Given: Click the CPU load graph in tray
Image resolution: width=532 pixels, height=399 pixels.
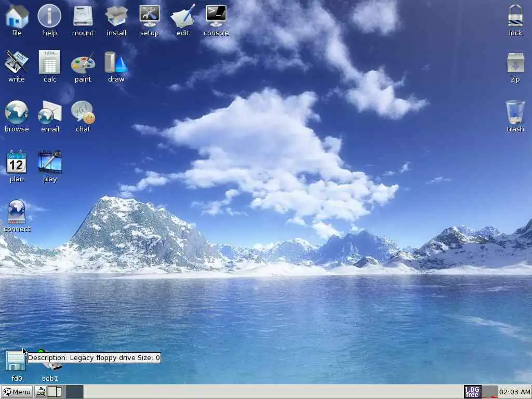Looking at the screenshot, I should coord(489,392).
